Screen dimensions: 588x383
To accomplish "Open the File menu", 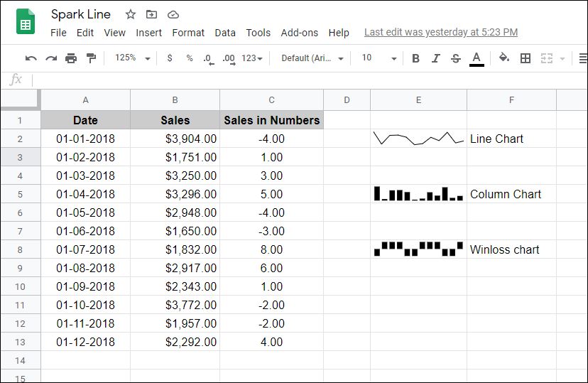I will [x=58, y=33].
